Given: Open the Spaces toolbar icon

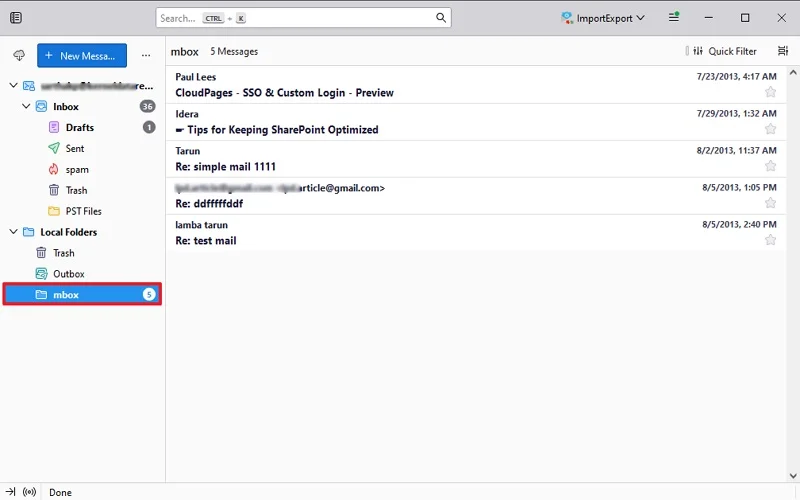Looking at the screenshot, I should coord(16,18).
